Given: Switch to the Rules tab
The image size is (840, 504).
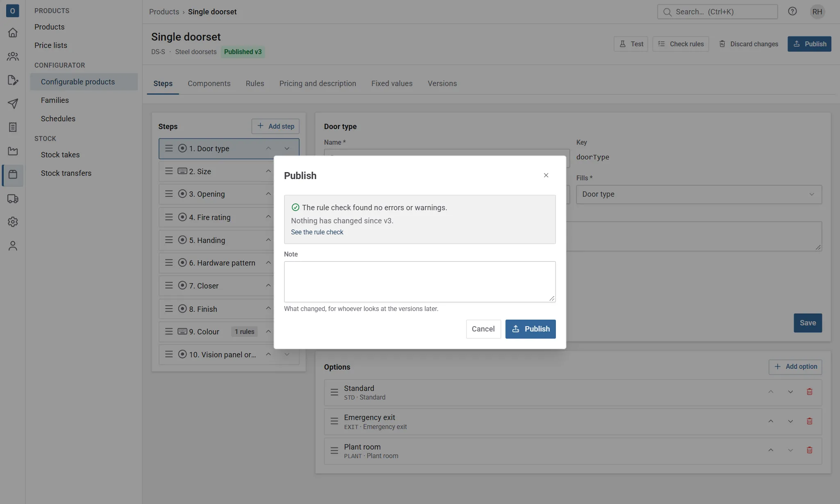Looking at the screenshot, I should coord(255,84).
